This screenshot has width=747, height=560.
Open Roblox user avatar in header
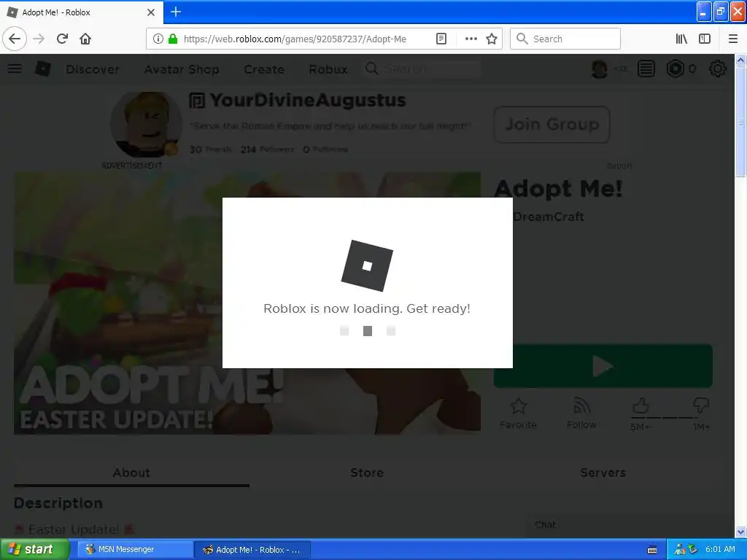[x=600, y=69]
